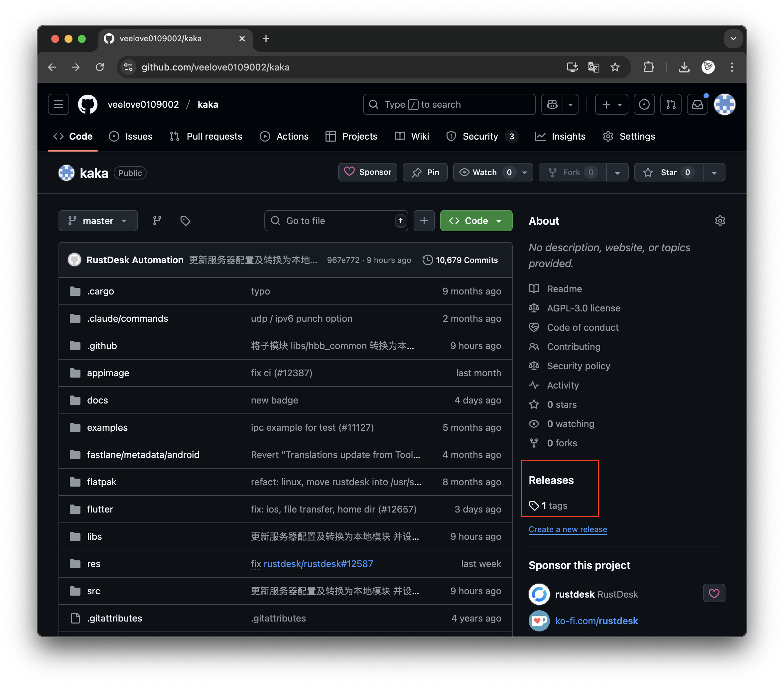This screenshot has width=784, height=686.
Task: Click the add file plus button
Action: coord(424,221)
